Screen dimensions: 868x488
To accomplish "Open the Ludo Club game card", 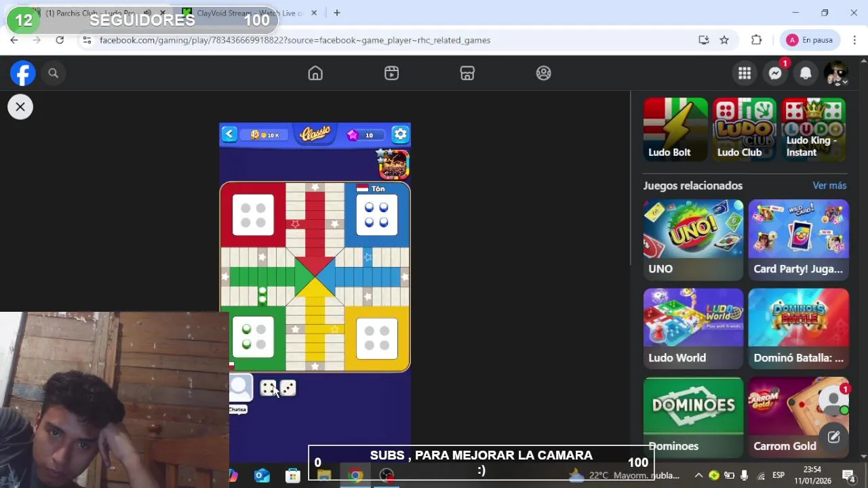I will (x=745, y=129).
